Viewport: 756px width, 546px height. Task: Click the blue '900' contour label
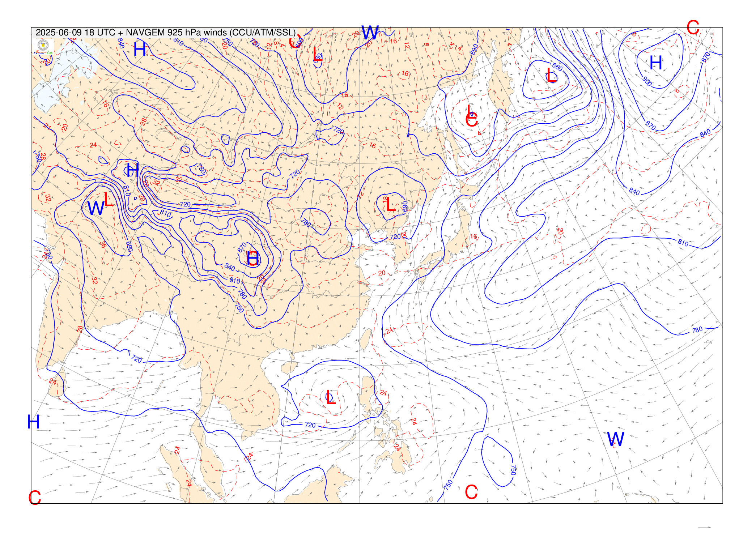point(647,81)
